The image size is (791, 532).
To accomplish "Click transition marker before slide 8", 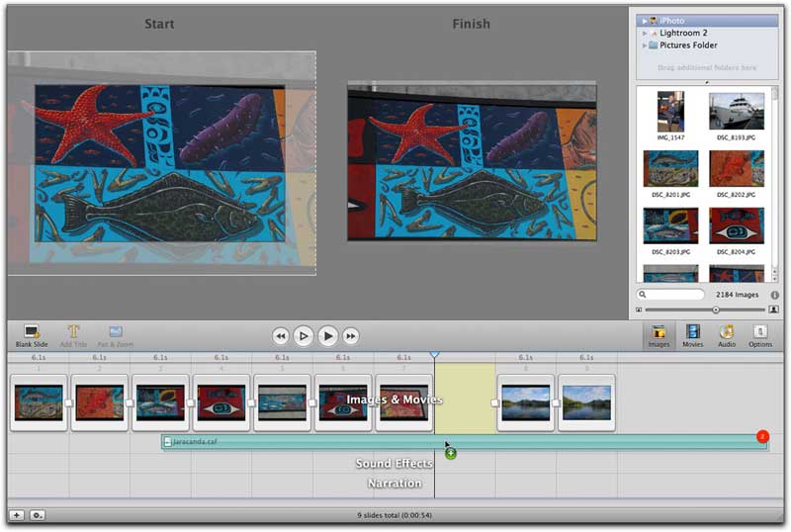I will coord(495,402).
